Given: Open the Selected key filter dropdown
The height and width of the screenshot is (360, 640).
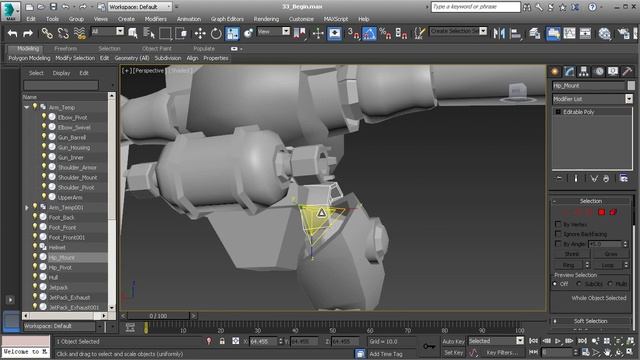Looking at the screenshot, I should [496, 341].
